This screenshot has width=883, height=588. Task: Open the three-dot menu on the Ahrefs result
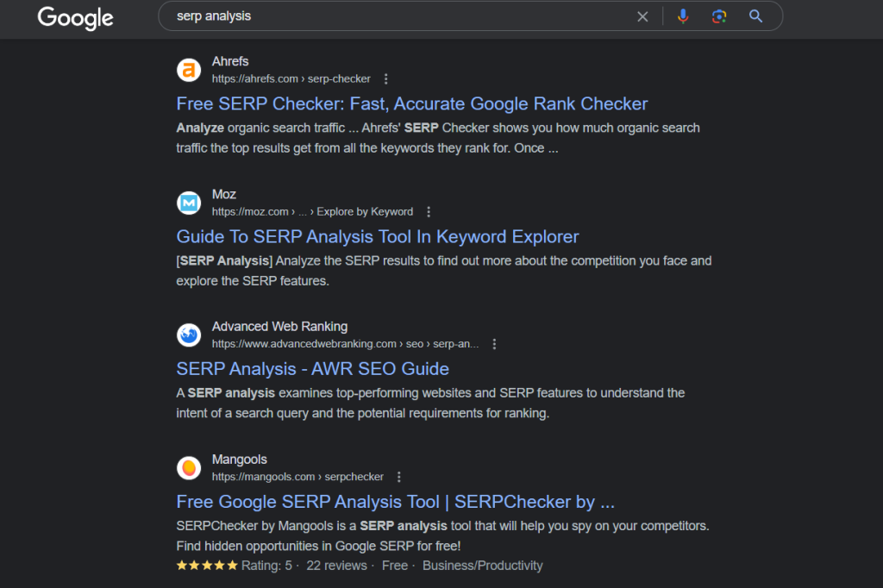(x=385, y=78)
